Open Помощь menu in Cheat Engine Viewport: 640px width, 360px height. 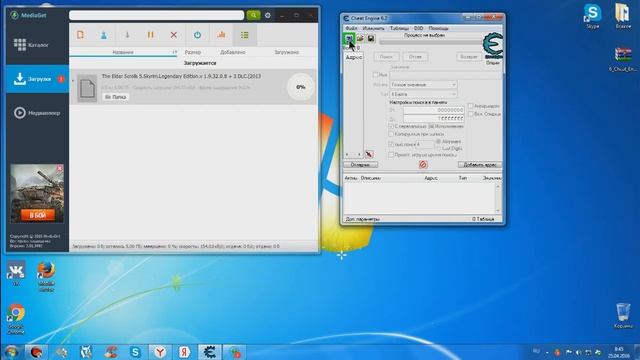point(438,28)
